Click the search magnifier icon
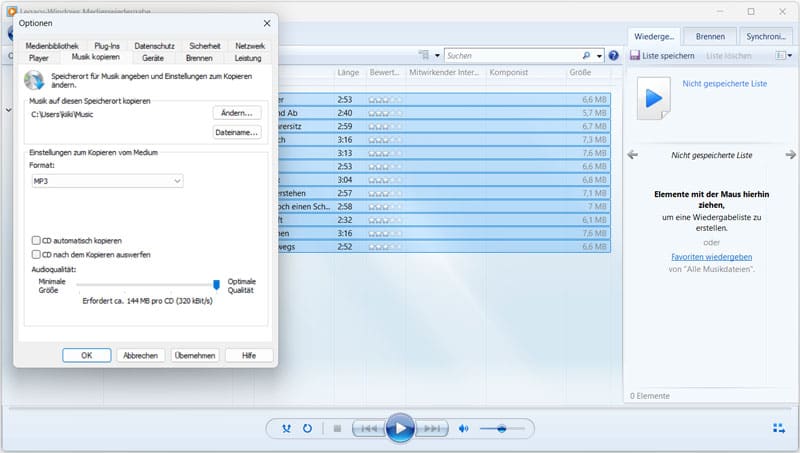800x453 pixels. 586,55
